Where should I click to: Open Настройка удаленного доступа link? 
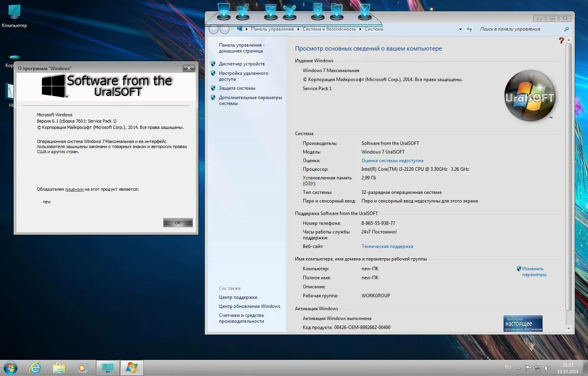[x=243, y=76]
